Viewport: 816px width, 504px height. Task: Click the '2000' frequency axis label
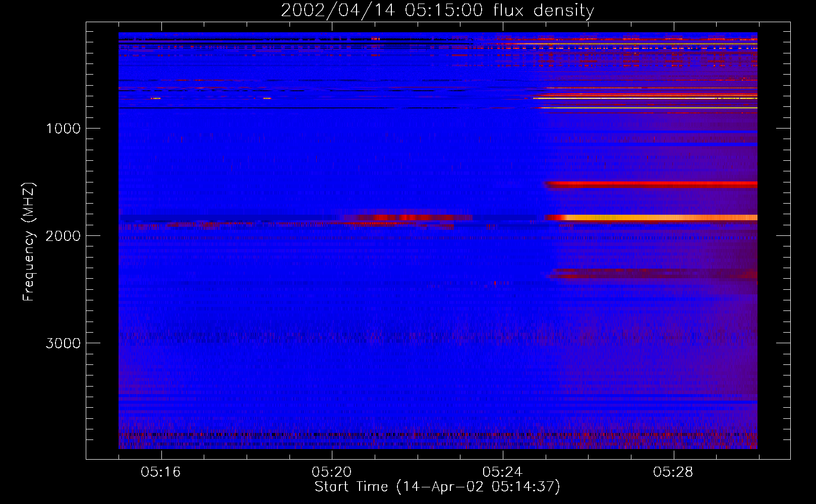point(63,236)
